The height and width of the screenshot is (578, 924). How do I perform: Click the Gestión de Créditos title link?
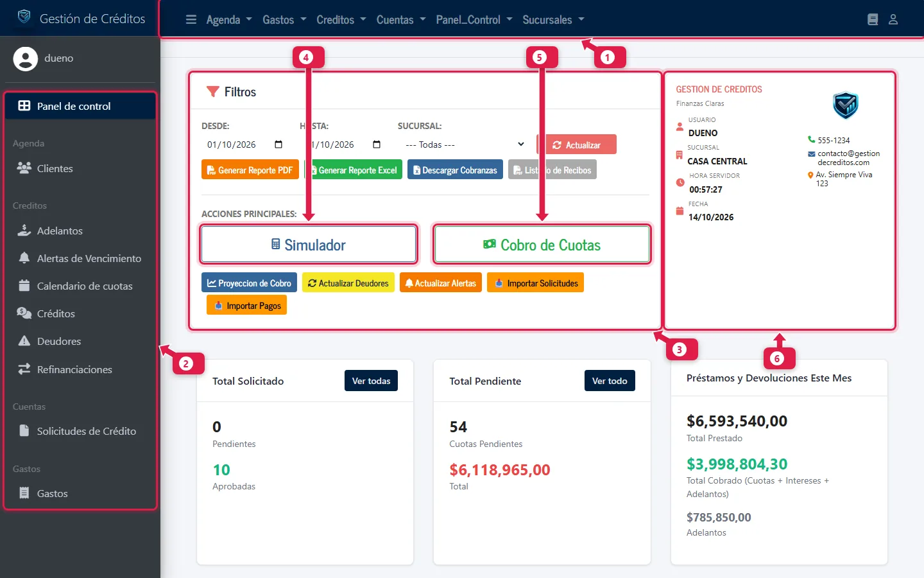[x=92, y=19]
